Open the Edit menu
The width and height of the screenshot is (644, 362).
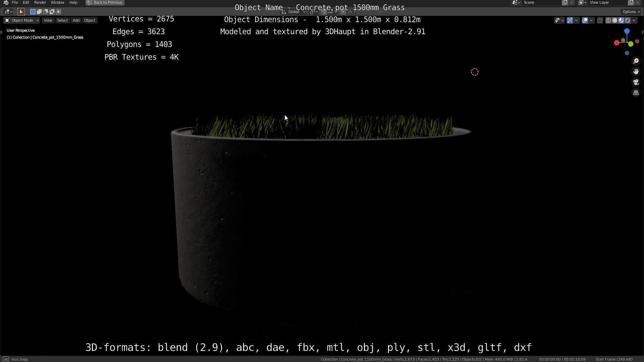tap(26, 2)
